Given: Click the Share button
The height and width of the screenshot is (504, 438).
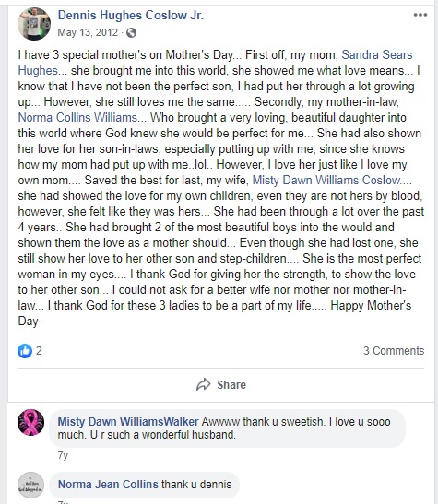Looking at the screenshot, I should point(221,385).
